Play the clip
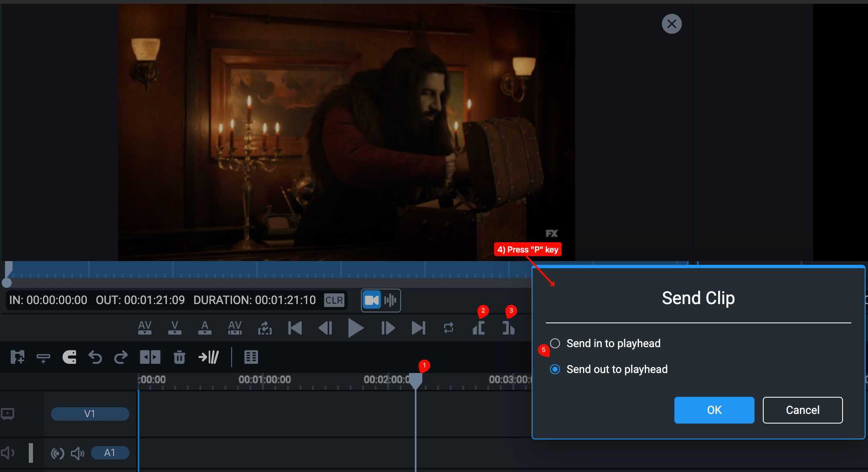The width and height of the screenshot is (868, 472). pyautogui.click(x=356, y=328)
